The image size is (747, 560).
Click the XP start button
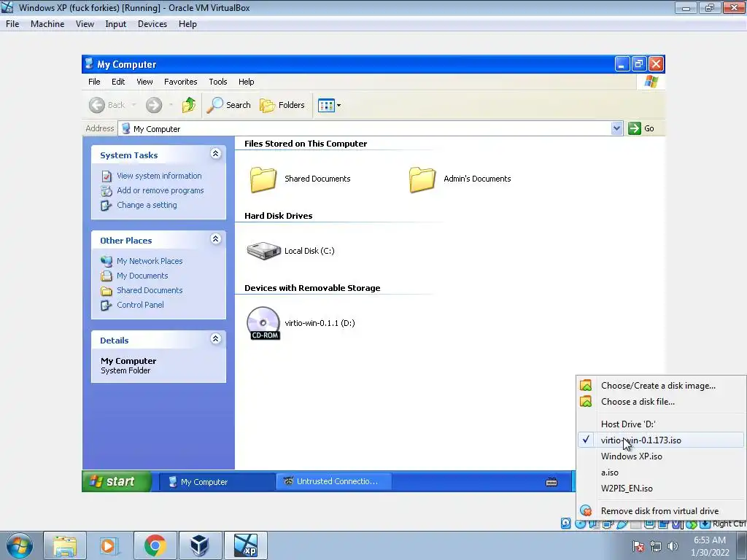(x=117, y=481)
